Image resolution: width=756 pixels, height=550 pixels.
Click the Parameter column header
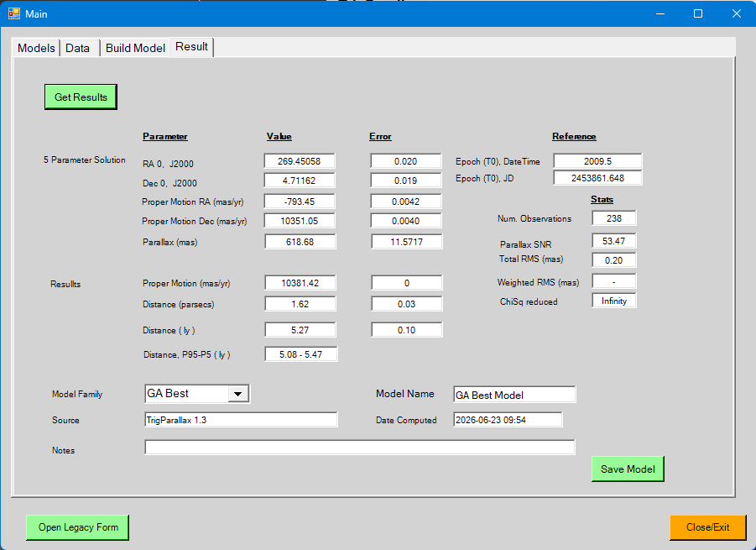pos(165,137)
